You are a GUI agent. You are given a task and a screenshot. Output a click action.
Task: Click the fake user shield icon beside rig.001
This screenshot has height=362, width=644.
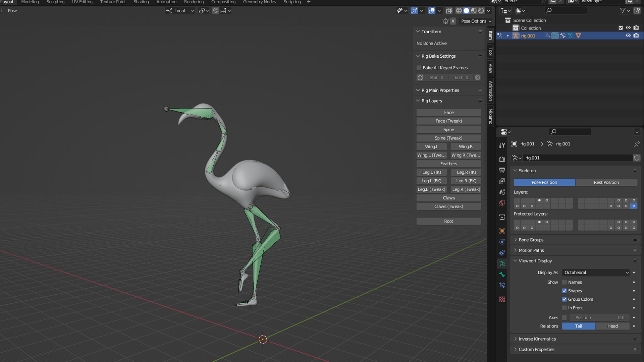point(637,158)
